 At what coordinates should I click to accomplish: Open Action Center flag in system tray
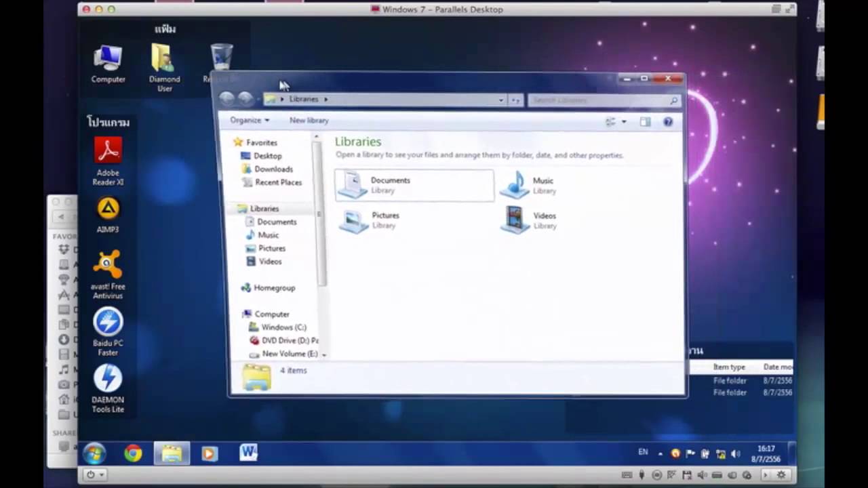[x=690, y=453]
